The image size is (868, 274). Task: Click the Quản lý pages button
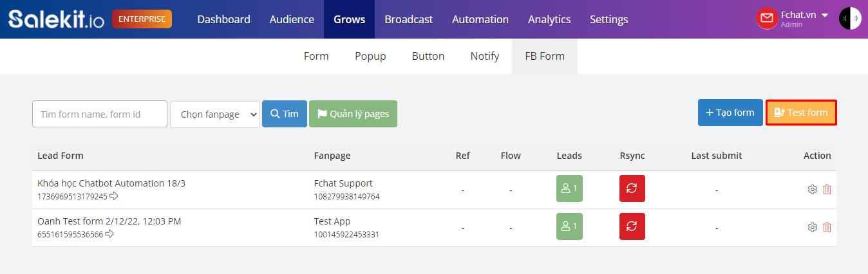click(353, 114)
